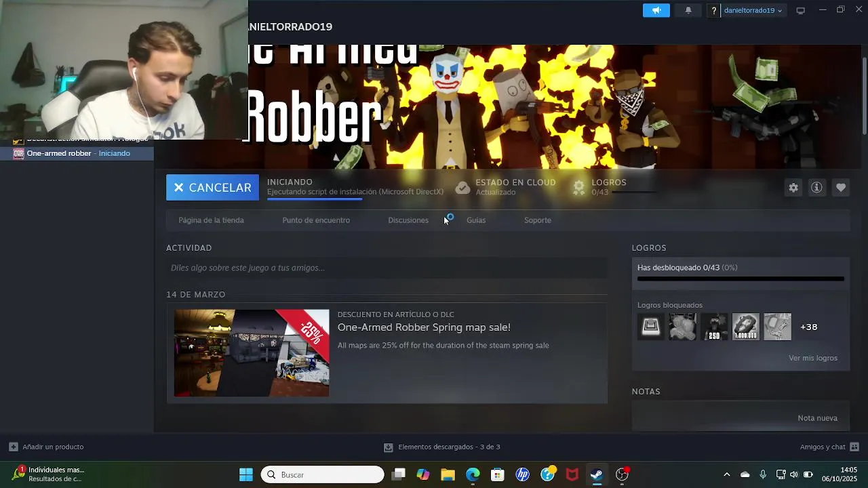Open Microsoft Edge from the taskbar
The image size is (868, 488).
[473, 474]
